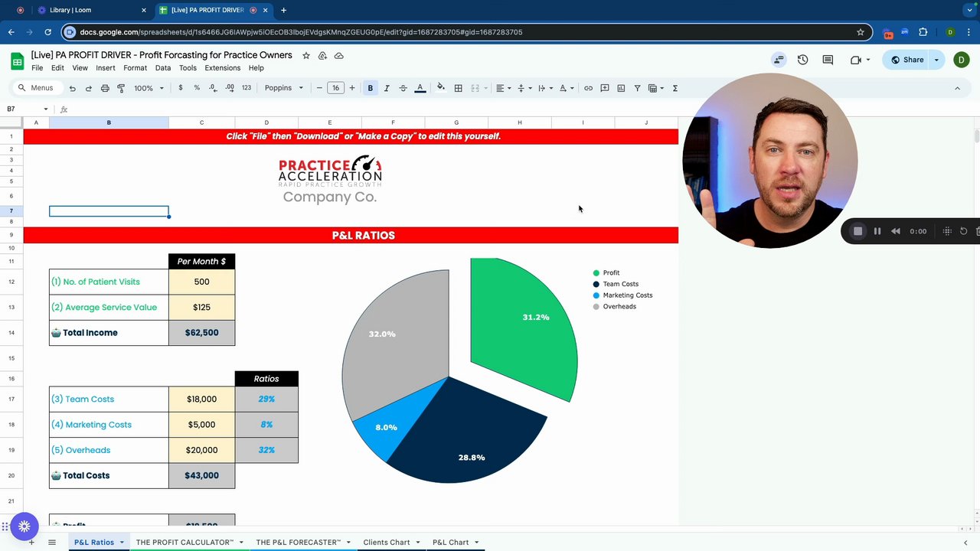Add a comment using the toolbar icon
Viewport: 980px width, 551px height.
[x=605, y=88]
